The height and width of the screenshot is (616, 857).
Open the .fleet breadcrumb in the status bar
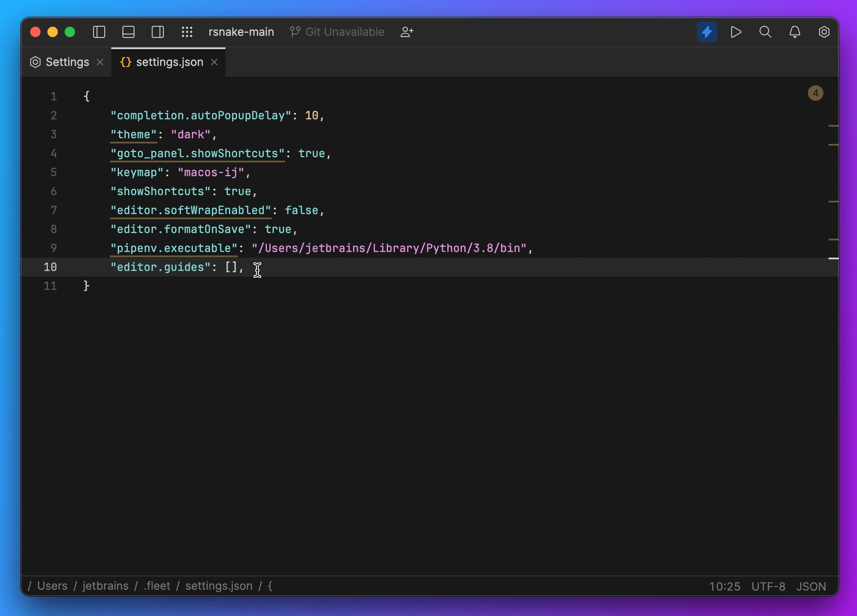tap(156, 586)
